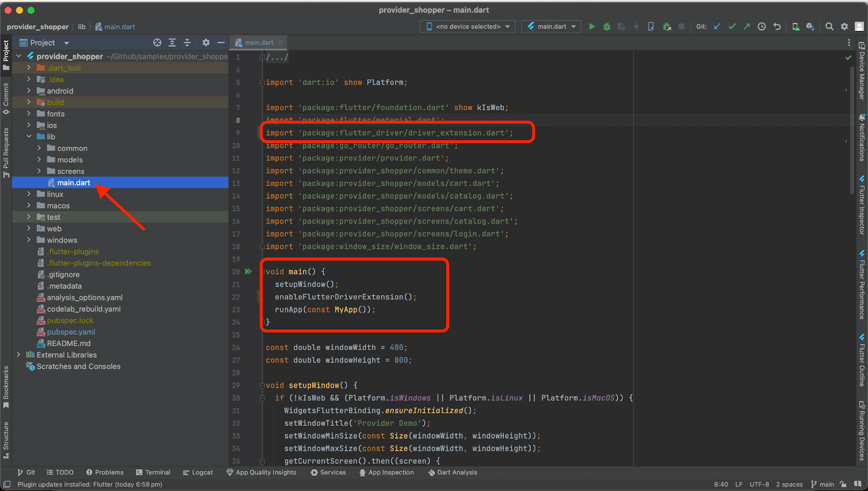Collapse the expanded lib folder
The image size is (868, 491).
30,137
